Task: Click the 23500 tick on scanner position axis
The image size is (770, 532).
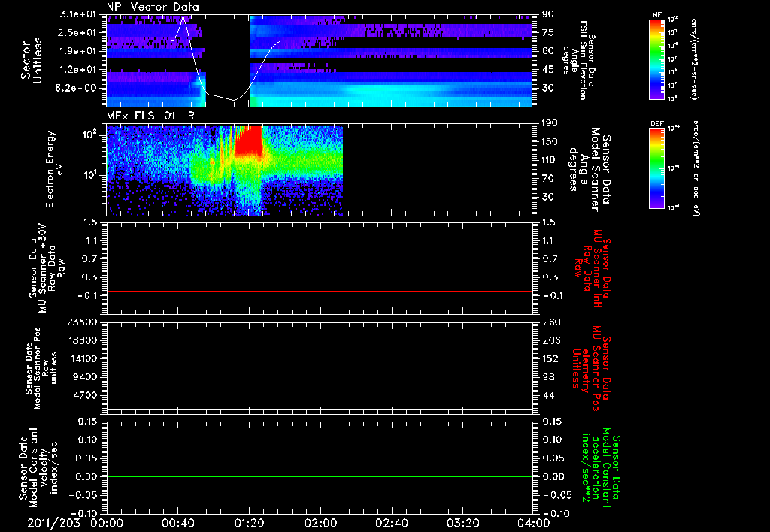Action: (x=81, y=322)
